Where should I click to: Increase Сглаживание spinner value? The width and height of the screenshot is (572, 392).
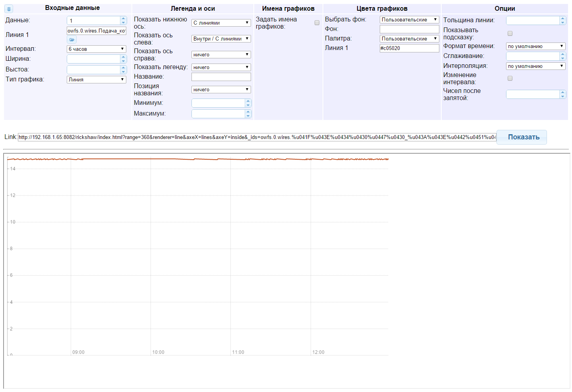(x=562, y=54)
